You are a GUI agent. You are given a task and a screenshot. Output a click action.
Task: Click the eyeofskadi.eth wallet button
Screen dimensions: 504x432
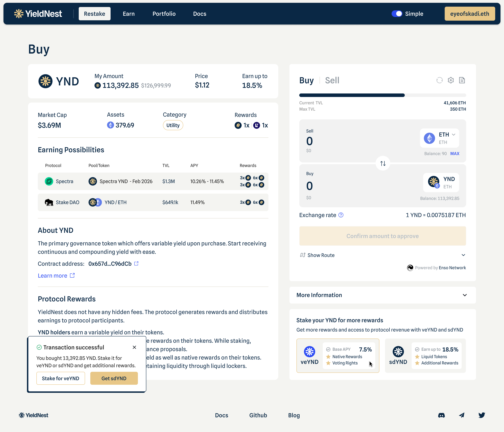[470, 14]
